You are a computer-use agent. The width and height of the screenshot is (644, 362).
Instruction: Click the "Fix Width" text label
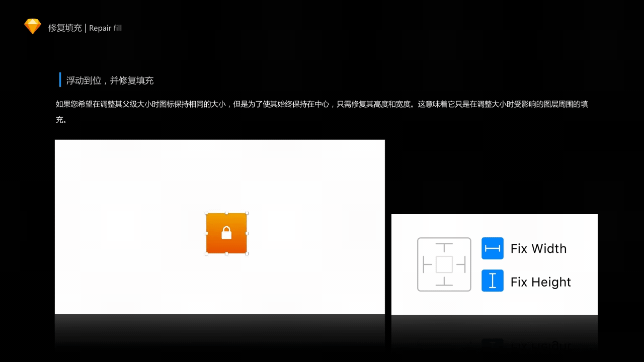click(x=538, y=248)
